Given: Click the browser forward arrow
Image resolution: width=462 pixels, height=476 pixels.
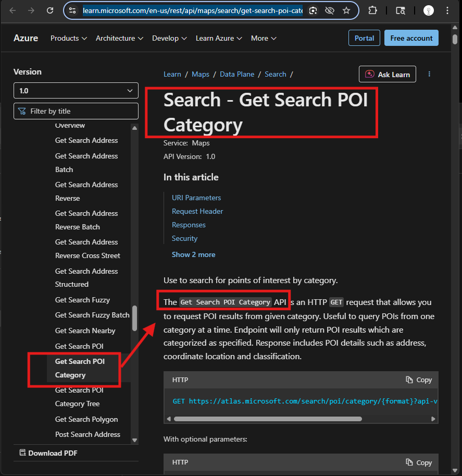Looking at the screenshot, I should (31, 10).
